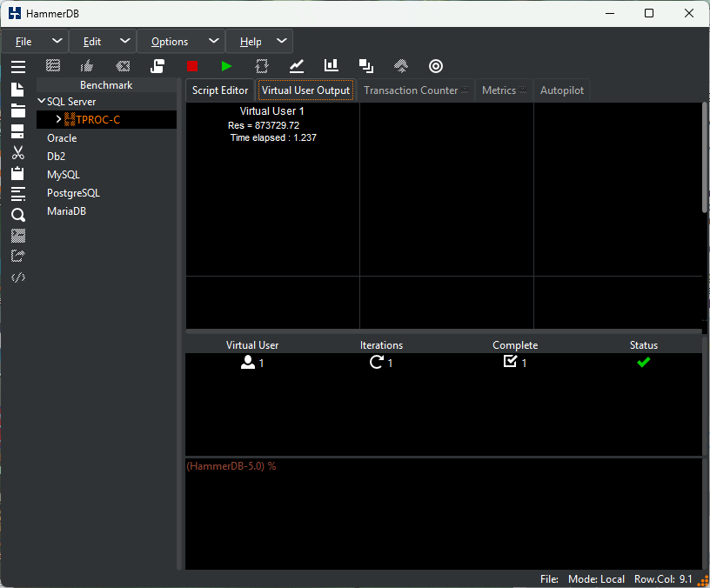Click the stacked arrows mode icon
This screenshot has height=588, width=710.
click(x=401, y=66)
